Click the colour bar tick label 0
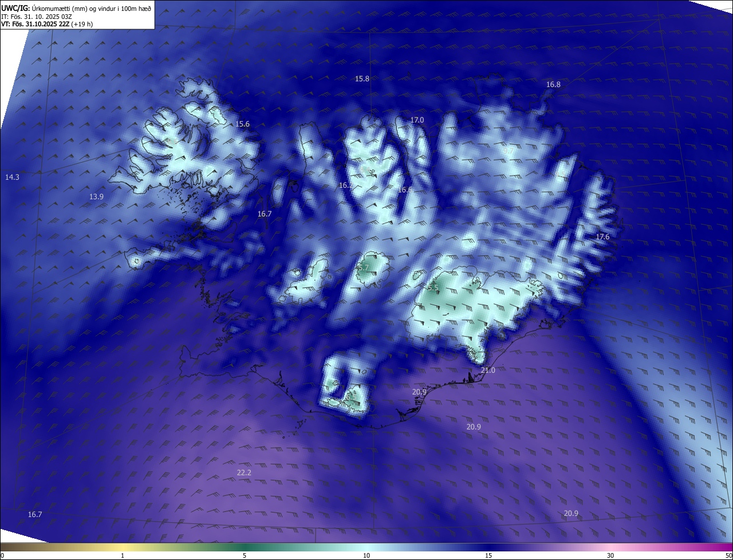 [2, 555]
